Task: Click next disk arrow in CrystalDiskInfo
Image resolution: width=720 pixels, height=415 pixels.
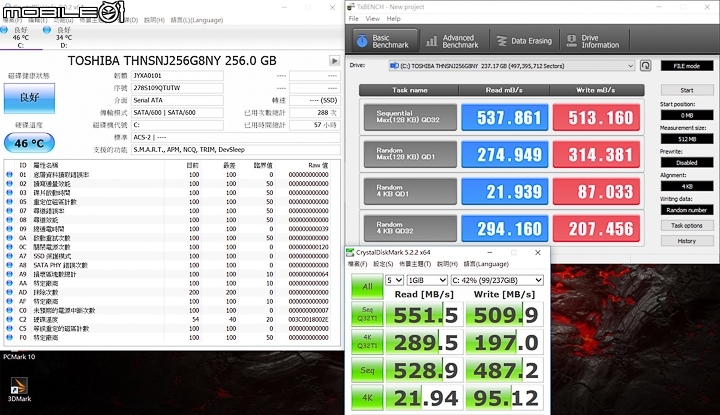Action: click(x=334, y=61)
